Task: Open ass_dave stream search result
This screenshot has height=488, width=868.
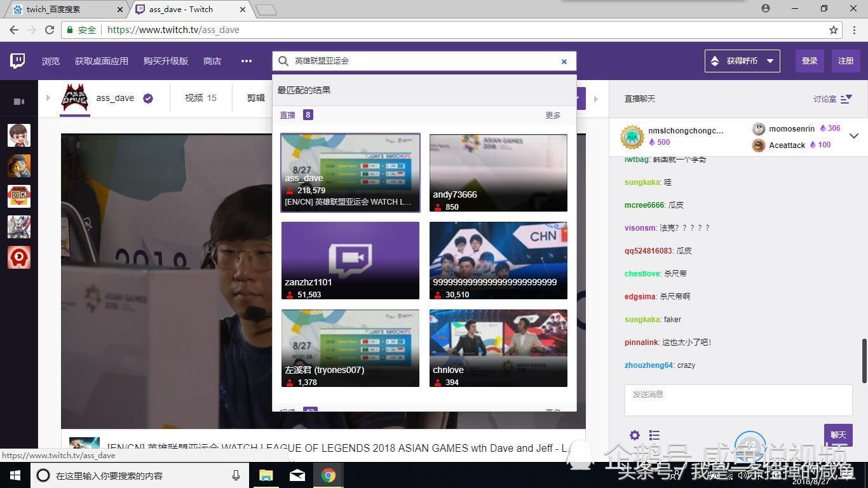Action: click(350, 172)
